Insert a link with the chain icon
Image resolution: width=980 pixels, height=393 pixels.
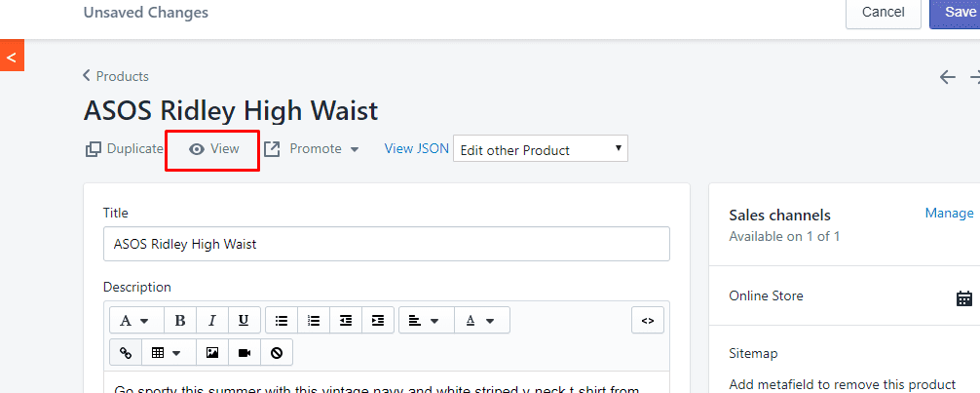pyautogui.click(x=126, y=353)
